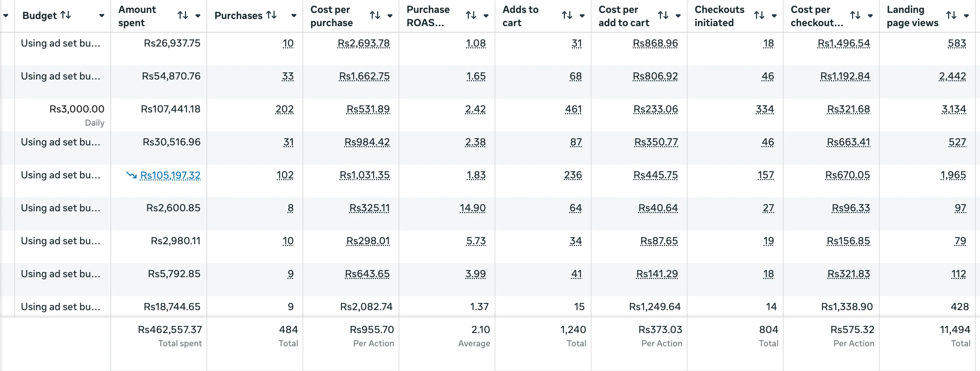Select the Rs3,000.00 Daily budget cell
The width and height of the screenshot is (980, 371).
pos(63,115)
